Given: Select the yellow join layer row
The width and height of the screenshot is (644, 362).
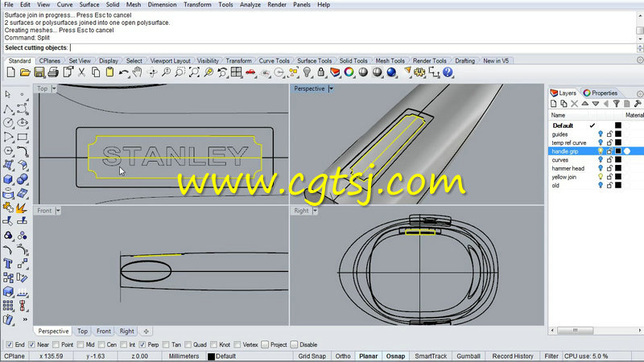Looking at the screenshot, I should point(596,177).
